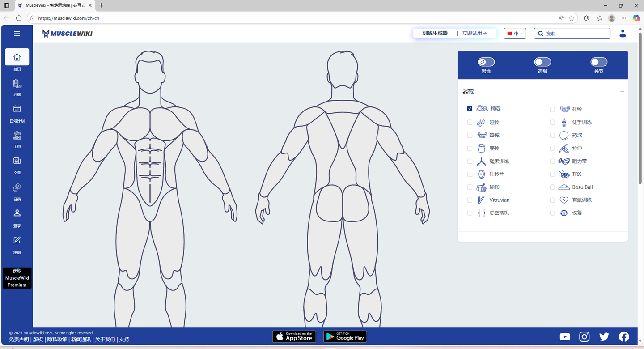
Task: Open the Instagram icon in the footer
Action: click(585, 336)
